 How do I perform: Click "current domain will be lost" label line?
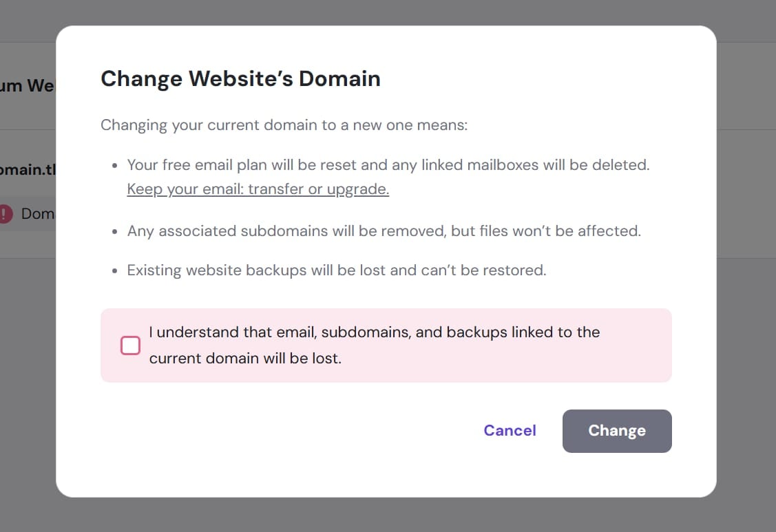[x=245, y=359]
